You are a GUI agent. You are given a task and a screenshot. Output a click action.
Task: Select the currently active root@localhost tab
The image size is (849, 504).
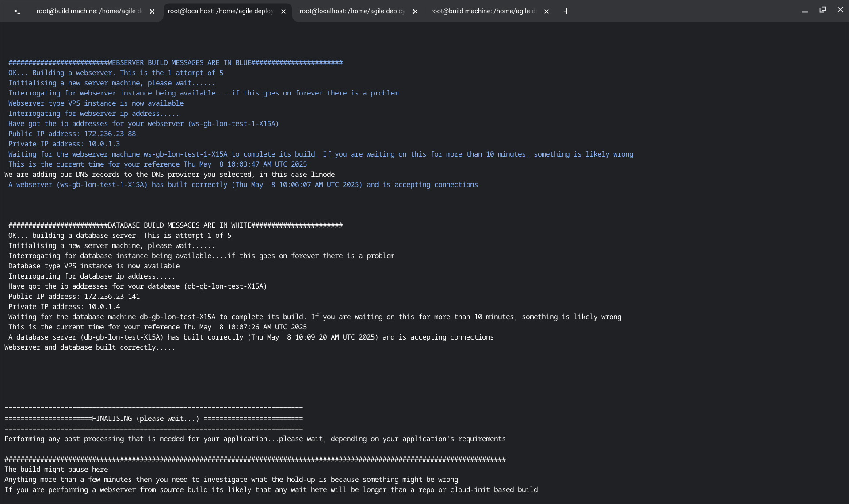(220, 11)
